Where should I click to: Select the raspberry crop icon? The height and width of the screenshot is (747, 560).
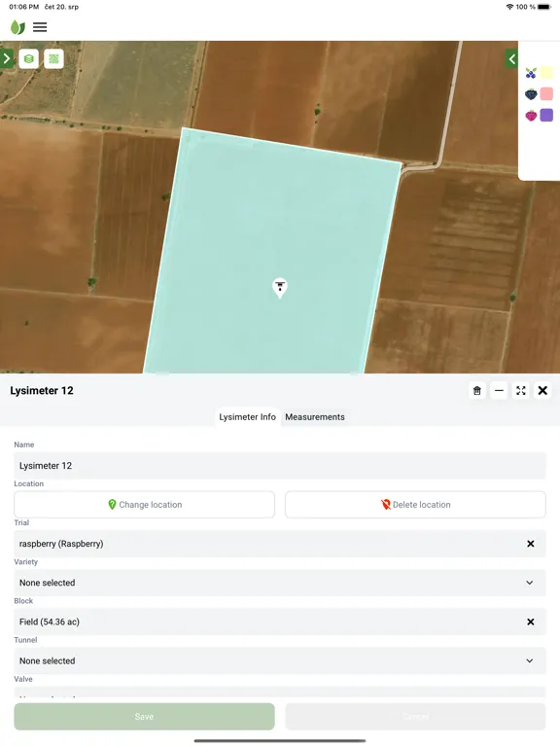[x=531, y=115]
